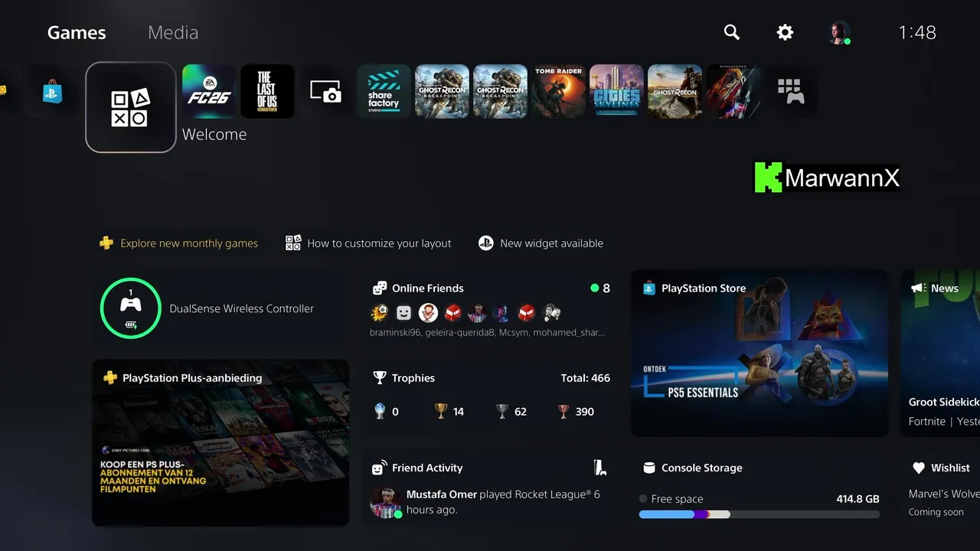Click the Online Friends header icon

[379, 289]
